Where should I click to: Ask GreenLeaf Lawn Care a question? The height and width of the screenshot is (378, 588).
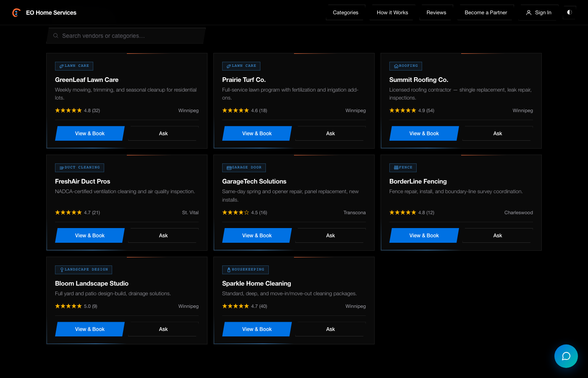(x=163, y=134)
